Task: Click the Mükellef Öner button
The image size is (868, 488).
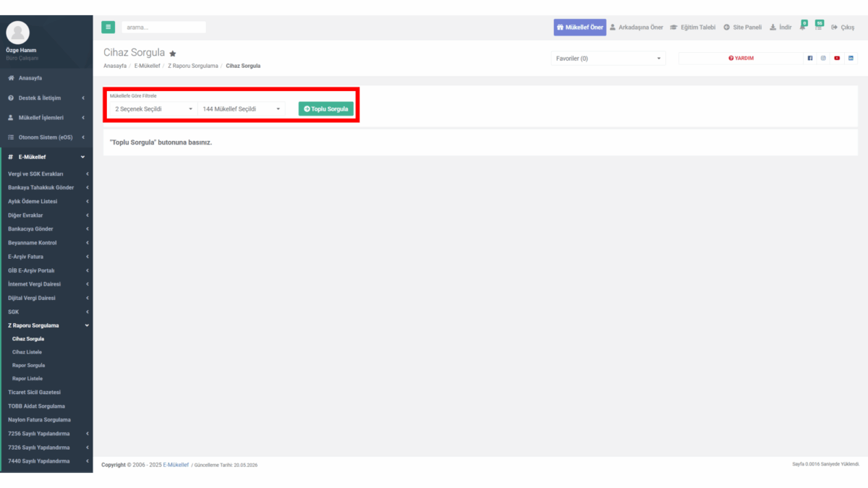Action: pos(579,27)
